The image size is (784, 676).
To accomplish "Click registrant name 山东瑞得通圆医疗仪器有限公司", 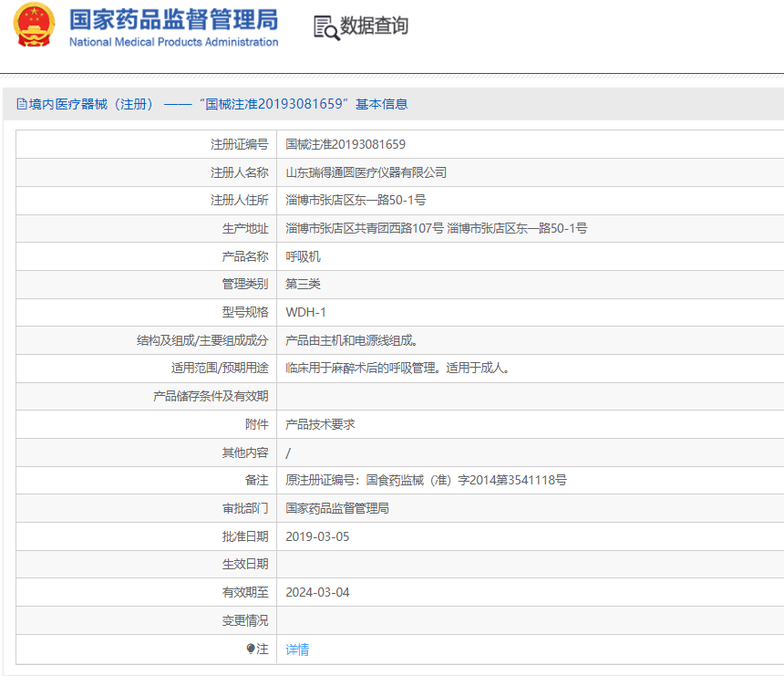I will pos(366,172).
